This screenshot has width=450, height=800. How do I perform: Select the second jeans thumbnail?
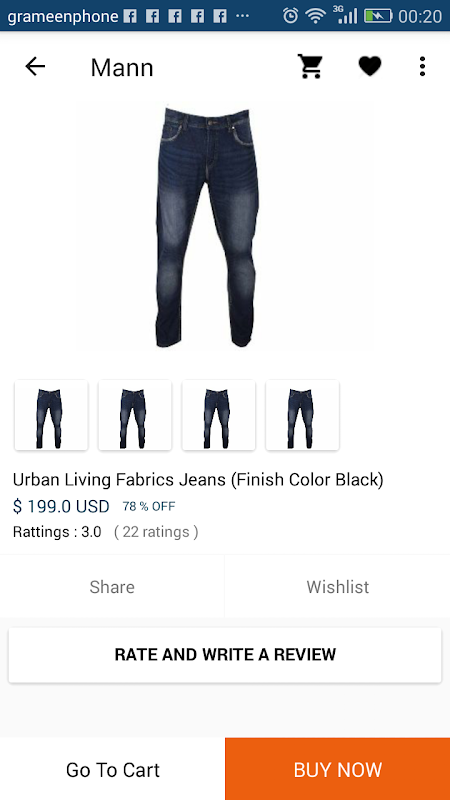pyautogui.click(x=135, y=415)
